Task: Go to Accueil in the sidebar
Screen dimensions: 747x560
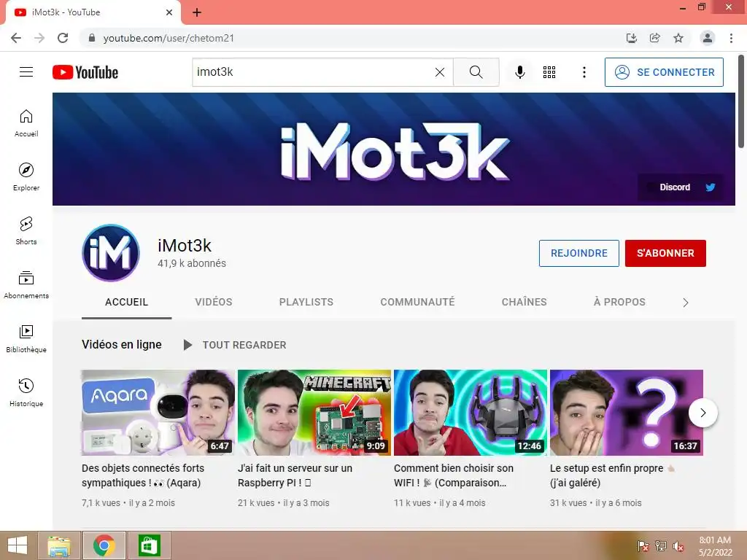Action: click(26, 123)
